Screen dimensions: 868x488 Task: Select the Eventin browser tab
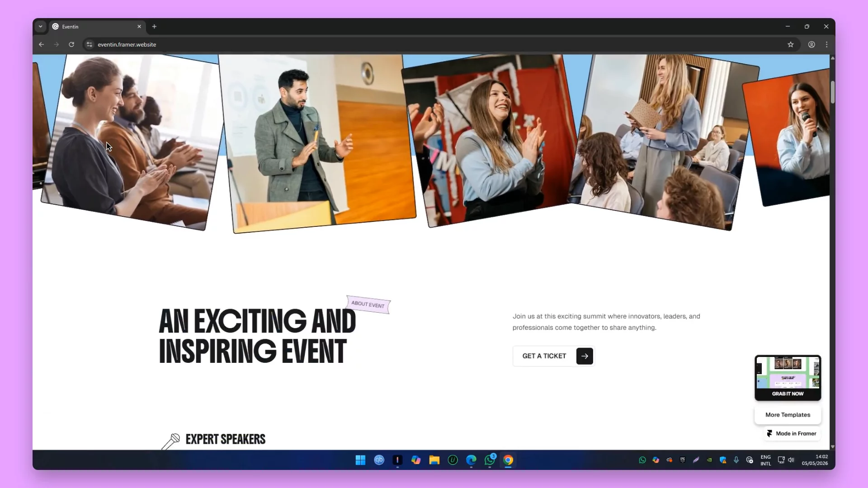click(x=97, y=27)
